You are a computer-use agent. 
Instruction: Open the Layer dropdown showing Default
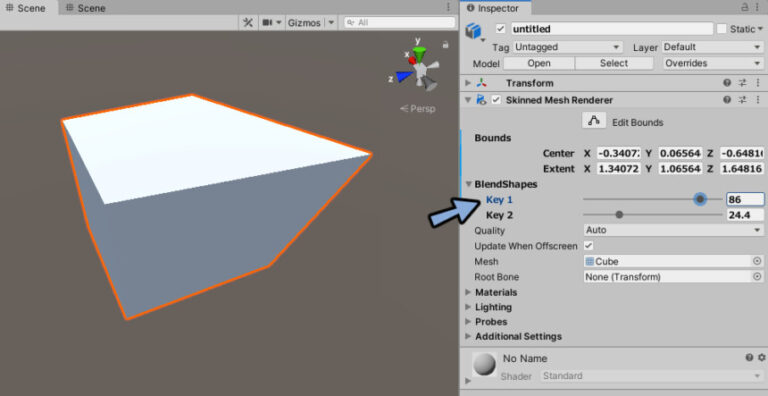click(x=712, y=47)
